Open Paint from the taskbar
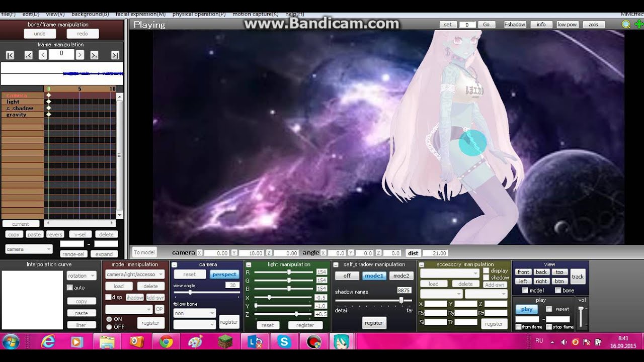Image resolution: width=644 pixels, height=362 pixels. pyautogui.click(x=195, y=342)
